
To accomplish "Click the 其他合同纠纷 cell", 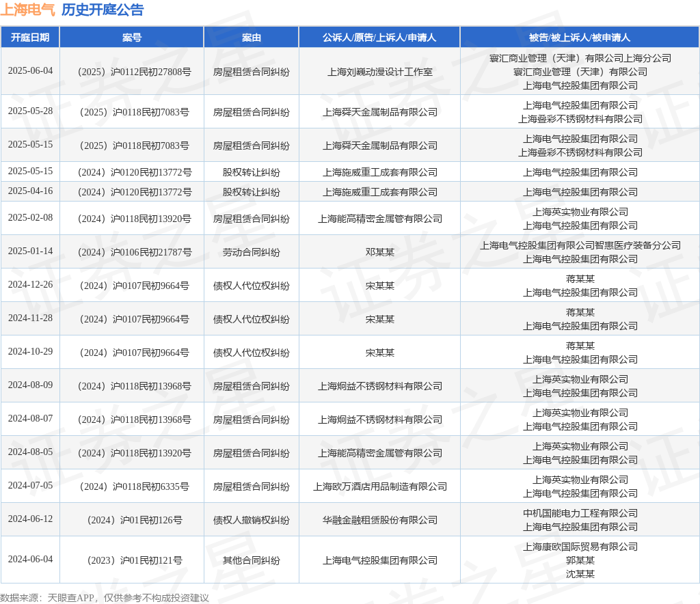I will [252, 560].
